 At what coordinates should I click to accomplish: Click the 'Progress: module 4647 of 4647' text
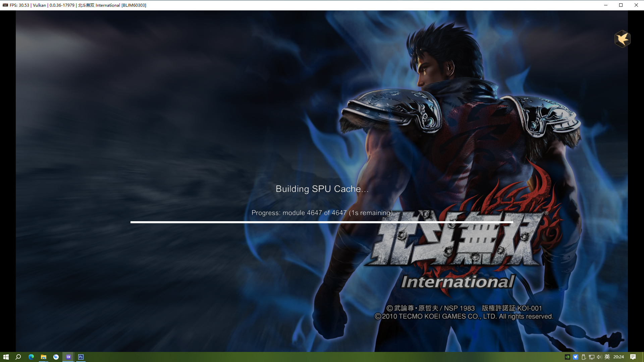(299, 213)
